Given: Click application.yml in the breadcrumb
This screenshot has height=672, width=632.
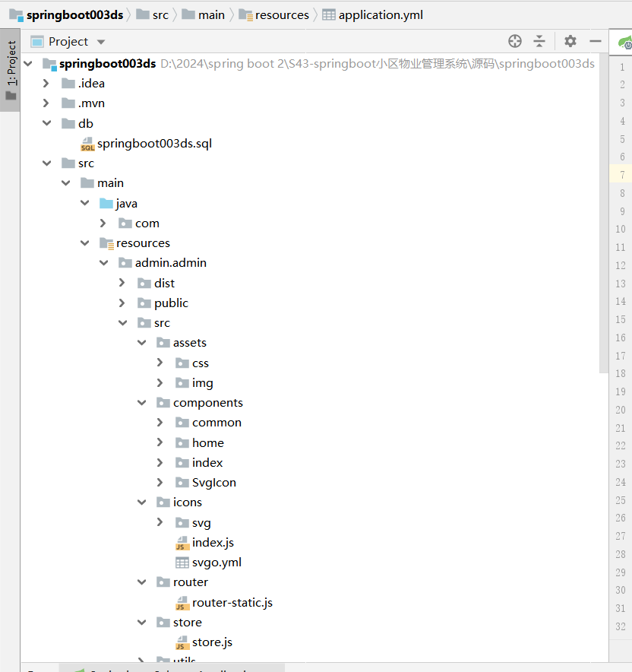Looking at the screenshot, I should click(380, 14).
